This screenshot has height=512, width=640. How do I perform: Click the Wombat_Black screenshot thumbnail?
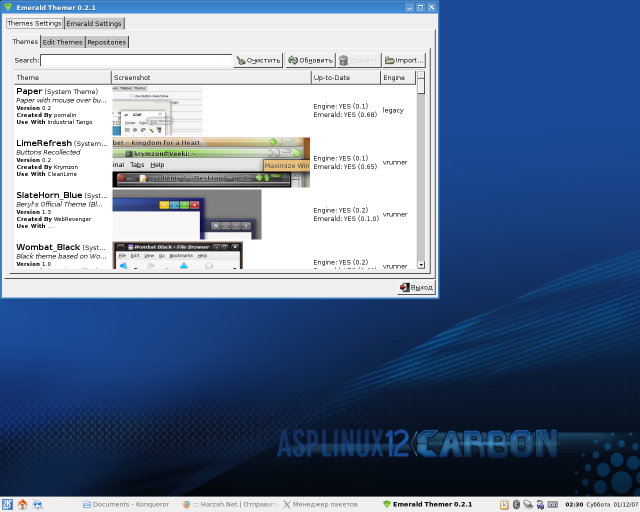pos(178,255)
